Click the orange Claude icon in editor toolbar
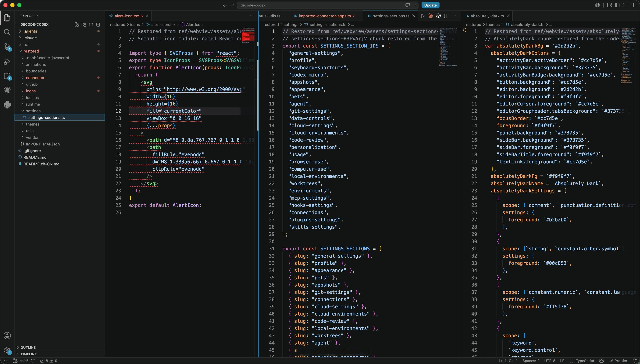Image resolution: width=640 pixels, height=364 pixels. click(x=431, y=16)
